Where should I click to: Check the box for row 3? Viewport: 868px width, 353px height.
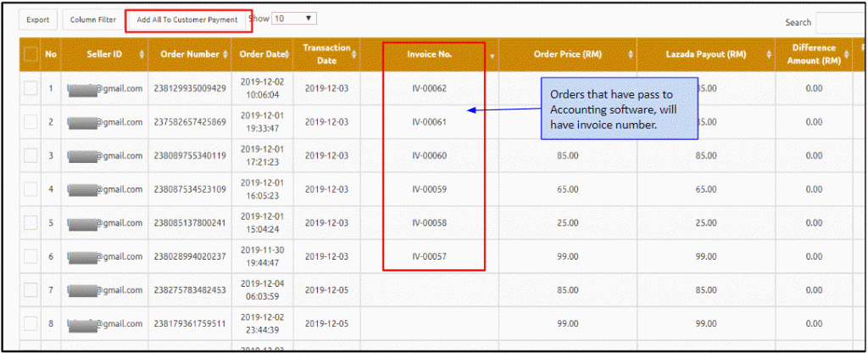(31, 156)
